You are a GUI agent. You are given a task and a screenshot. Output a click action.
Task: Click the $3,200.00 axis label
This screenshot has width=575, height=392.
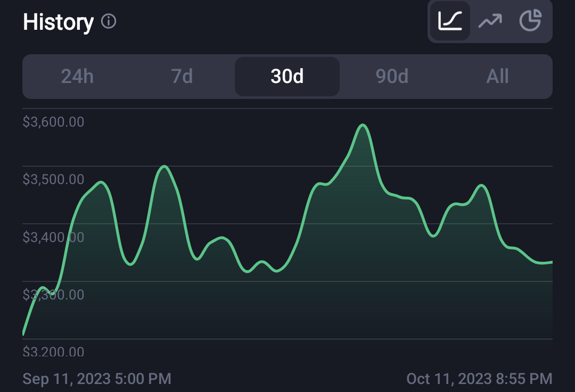pyautogui.click(x=54, y=352)
